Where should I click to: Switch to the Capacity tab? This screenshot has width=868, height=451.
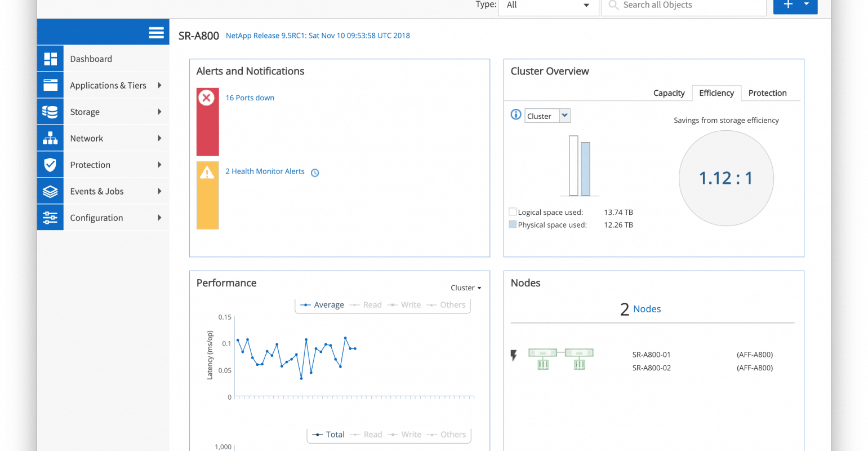(x=669, y=93)
